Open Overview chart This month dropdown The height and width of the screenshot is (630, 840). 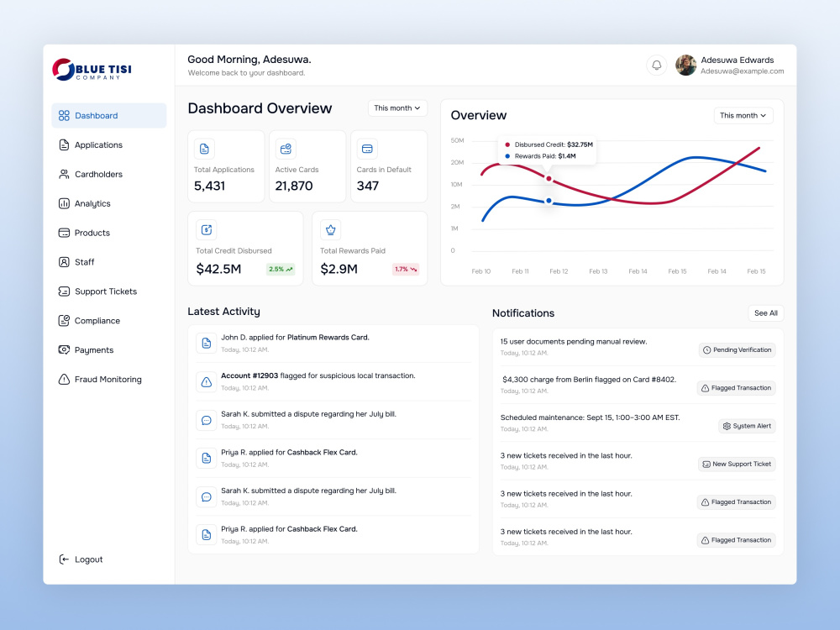(x=743, y=116)
